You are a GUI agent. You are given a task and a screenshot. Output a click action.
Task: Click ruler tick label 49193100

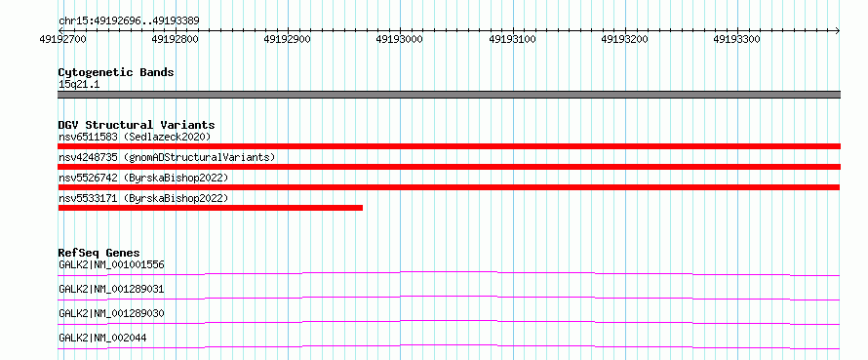513,39
